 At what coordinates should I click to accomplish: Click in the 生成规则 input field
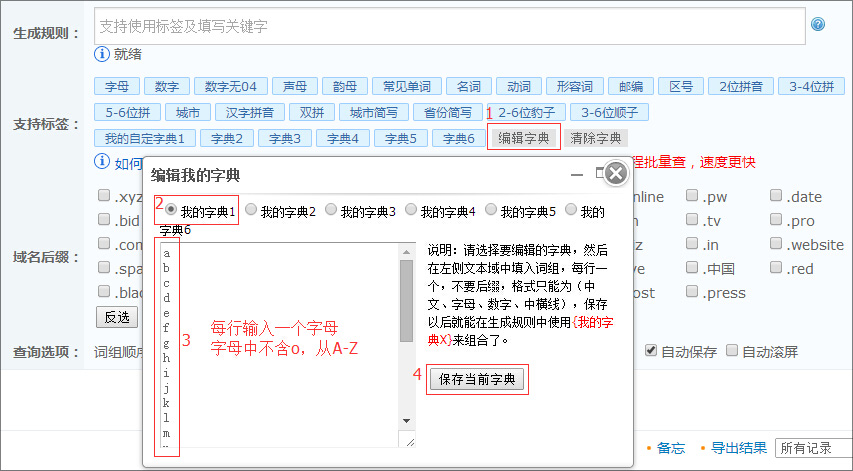point(449,26)
